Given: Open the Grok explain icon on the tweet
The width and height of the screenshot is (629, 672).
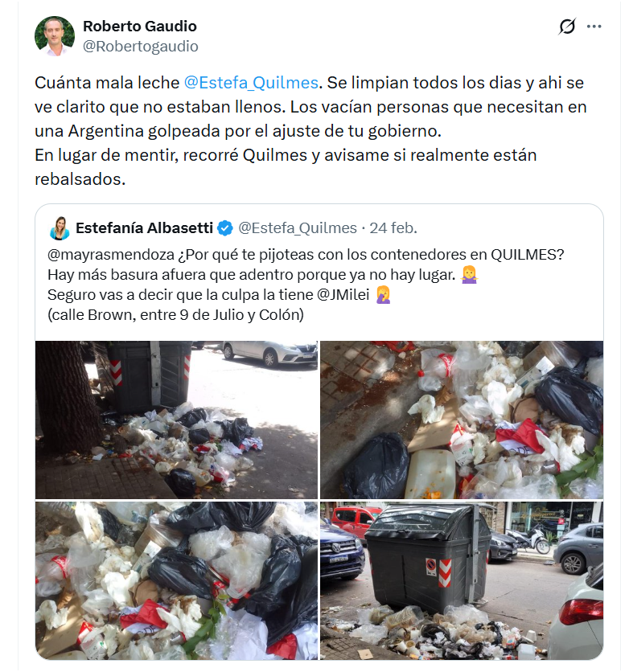Looking at the screenshot, I should pos(567,27).
